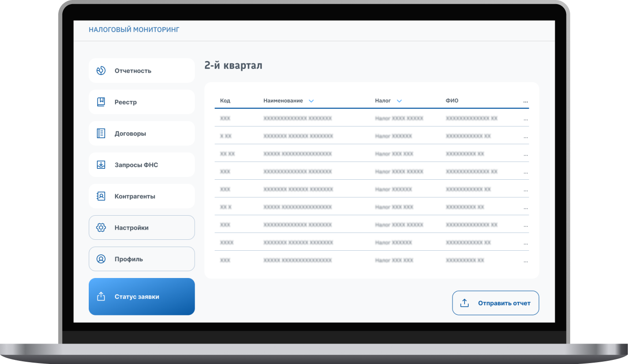
Task: Click the book icon beside Реестр
Action: 101,102
